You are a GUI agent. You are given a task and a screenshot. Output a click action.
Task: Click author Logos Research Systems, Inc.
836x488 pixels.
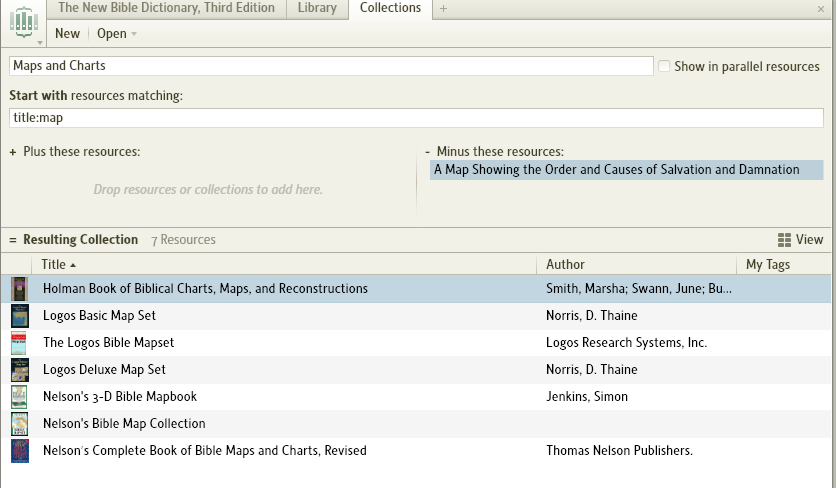coord(626,342)
